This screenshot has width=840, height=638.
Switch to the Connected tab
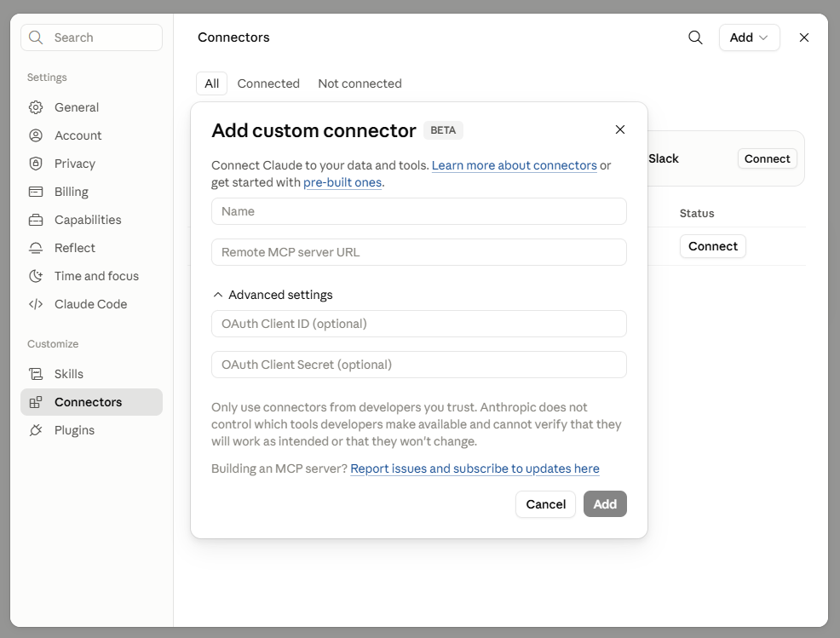268,83
